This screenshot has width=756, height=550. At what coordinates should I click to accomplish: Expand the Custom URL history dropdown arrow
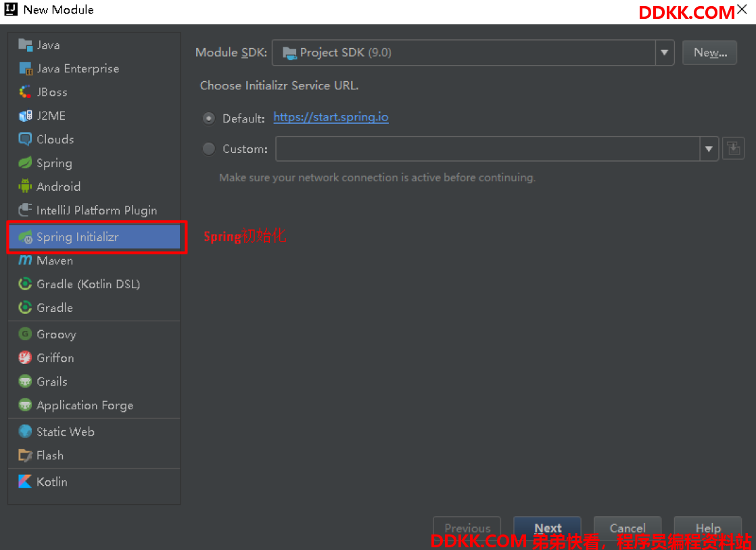tap(709, 149)
